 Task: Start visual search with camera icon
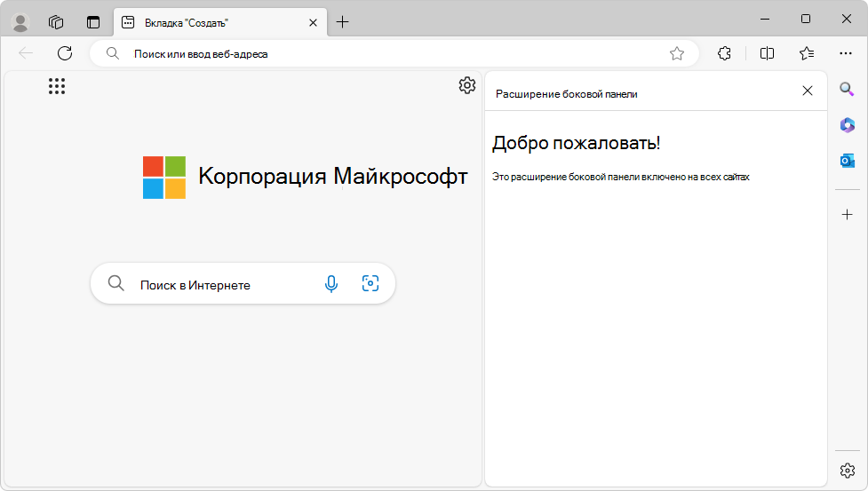(x=370, y=283)
